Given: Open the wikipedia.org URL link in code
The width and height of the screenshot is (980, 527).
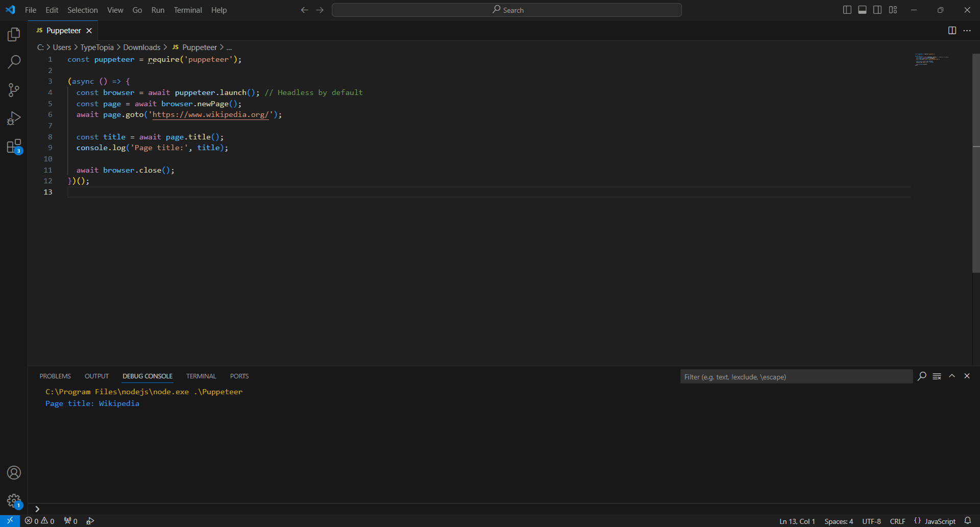Looking at the screenshot, I should point(210,115).
